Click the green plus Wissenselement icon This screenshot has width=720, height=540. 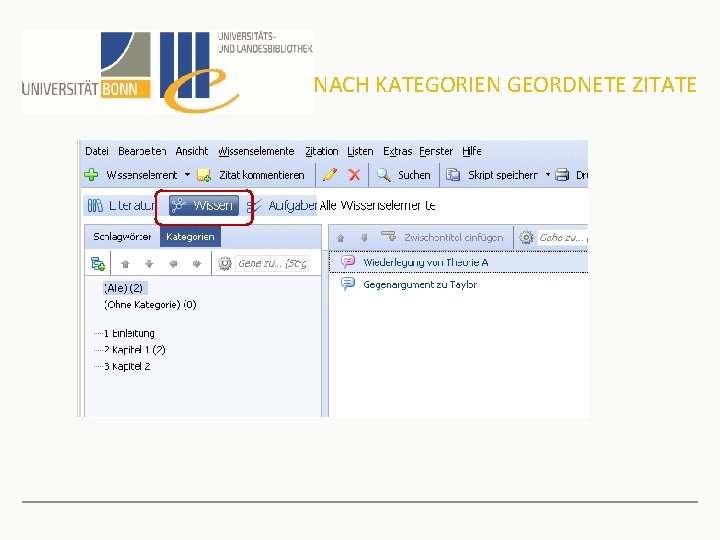(x=91, y=175)
